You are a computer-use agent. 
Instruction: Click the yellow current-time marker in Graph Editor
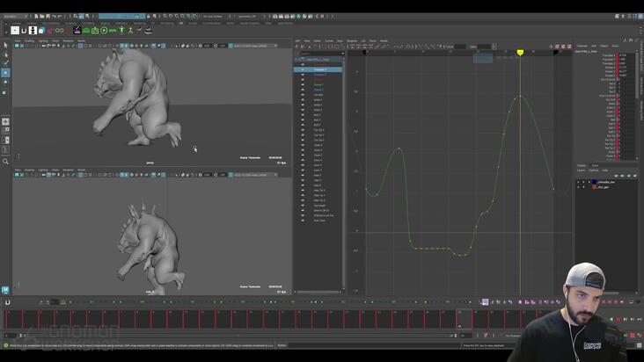(x=520, y=53)
